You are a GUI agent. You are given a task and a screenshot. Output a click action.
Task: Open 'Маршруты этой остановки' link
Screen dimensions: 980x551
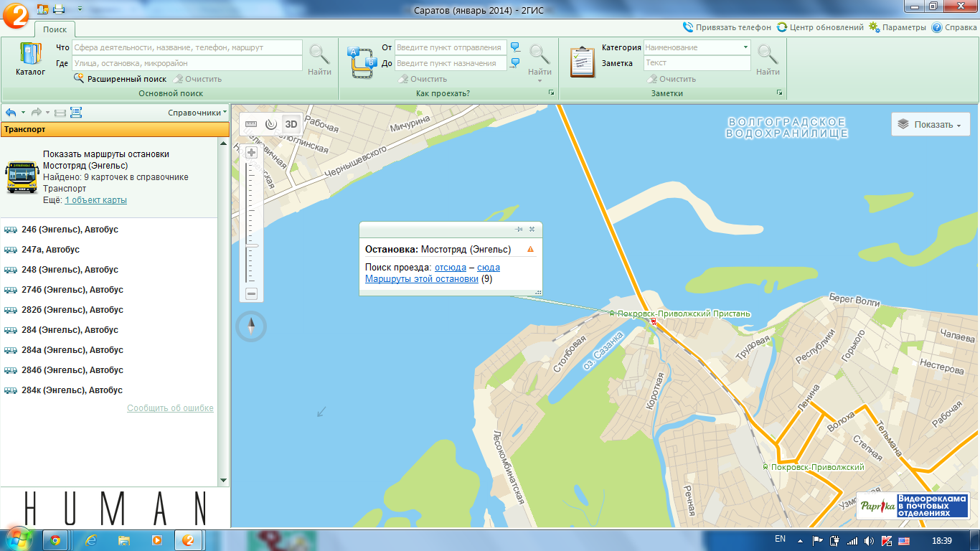click(422, 279)
